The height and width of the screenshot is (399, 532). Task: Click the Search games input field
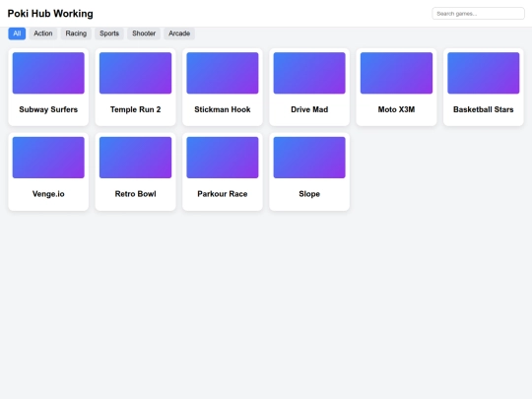[478, 14]
